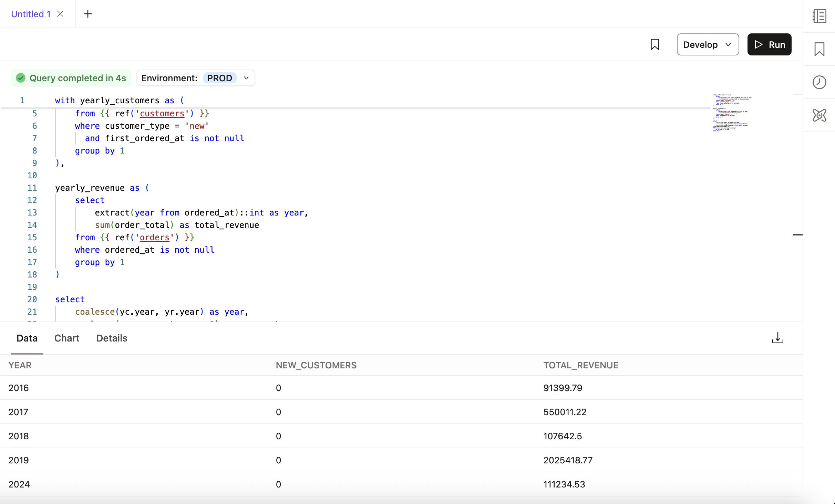Viewport: 835px width, 504px height.
Task: Select the Data results tab
Action: 27,338
